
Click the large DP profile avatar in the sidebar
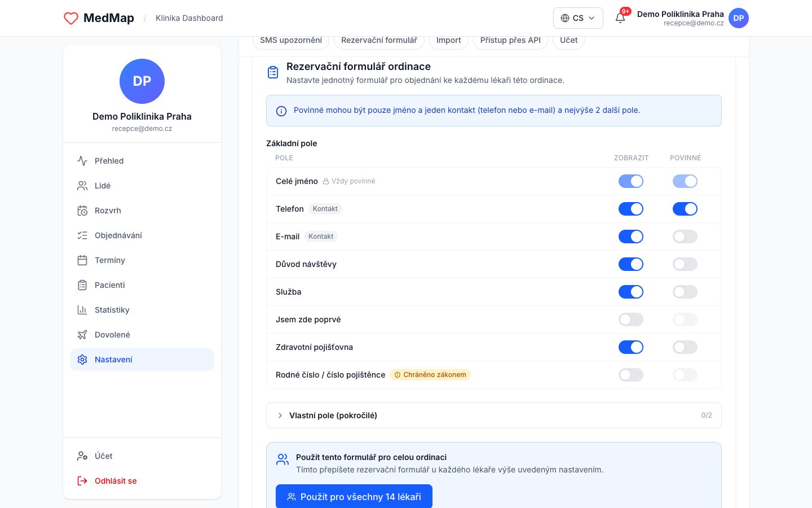coord(142,81)
